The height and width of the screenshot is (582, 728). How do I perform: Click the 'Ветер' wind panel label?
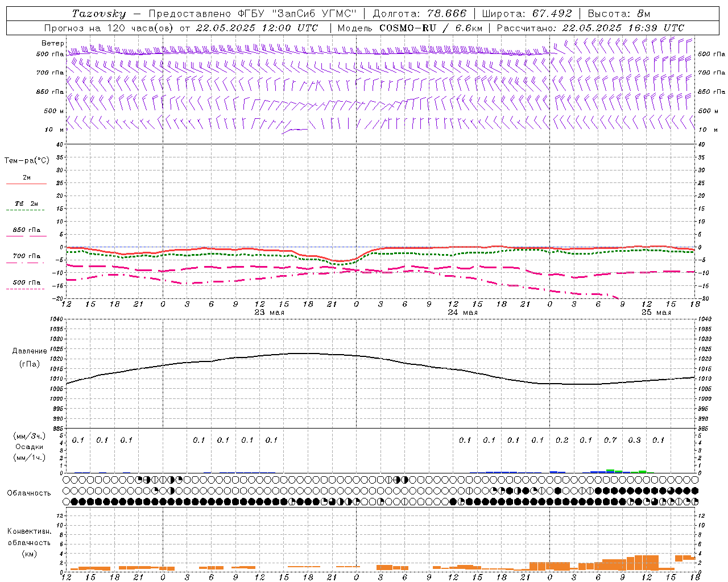[52, 43]
